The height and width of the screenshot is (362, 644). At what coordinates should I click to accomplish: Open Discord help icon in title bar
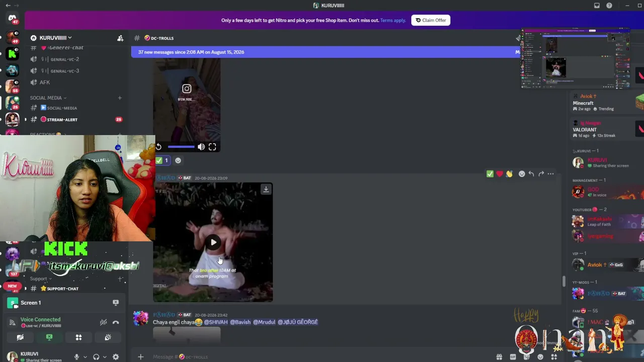click(609, 6)
